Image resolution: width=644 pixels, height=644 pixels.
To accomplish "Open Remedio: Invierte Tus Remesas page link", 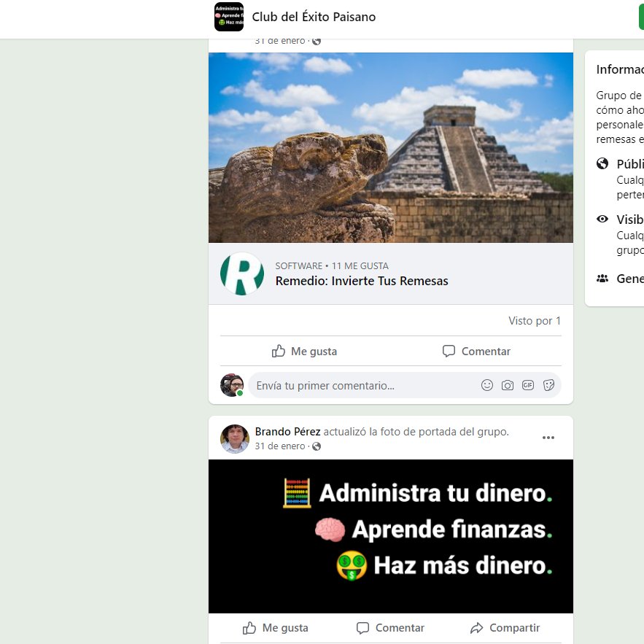I will coord(362,281).
